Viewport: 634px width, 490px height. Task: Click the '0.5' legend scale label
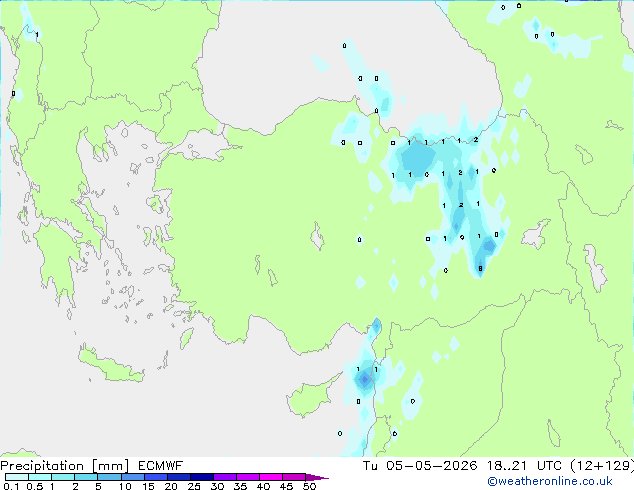[x=35, y=486]
